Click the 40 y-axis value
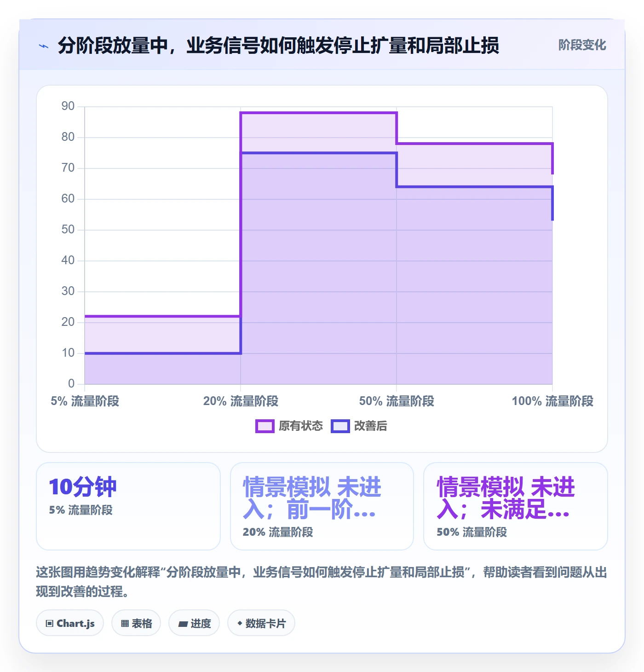 (68, 261)
